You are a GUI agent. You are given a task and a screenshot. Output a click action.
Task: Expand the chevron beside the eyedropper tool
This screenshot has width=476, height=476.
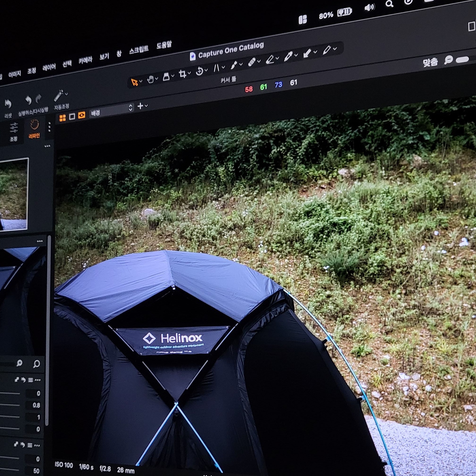click(296, 55)
